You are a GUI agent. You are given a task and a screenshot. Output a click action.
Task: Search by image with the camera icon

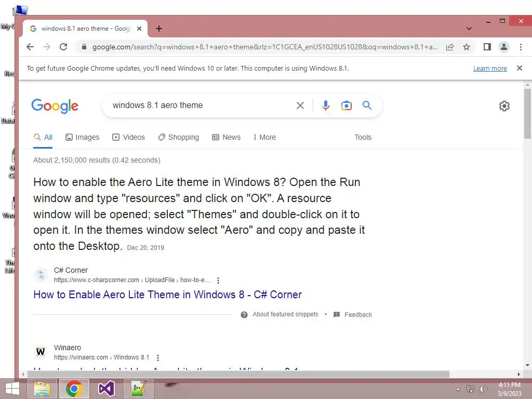tap(346, 105)
